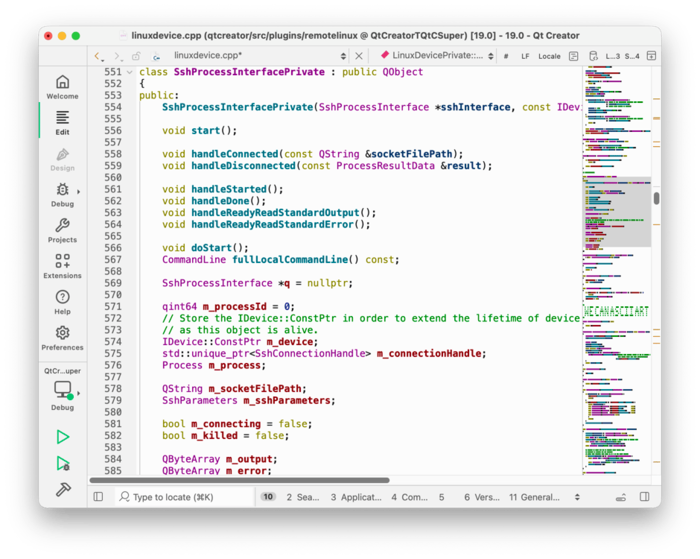Open the Projects mode
Viewport: 700px width, 559px height.
pos(62,231)
